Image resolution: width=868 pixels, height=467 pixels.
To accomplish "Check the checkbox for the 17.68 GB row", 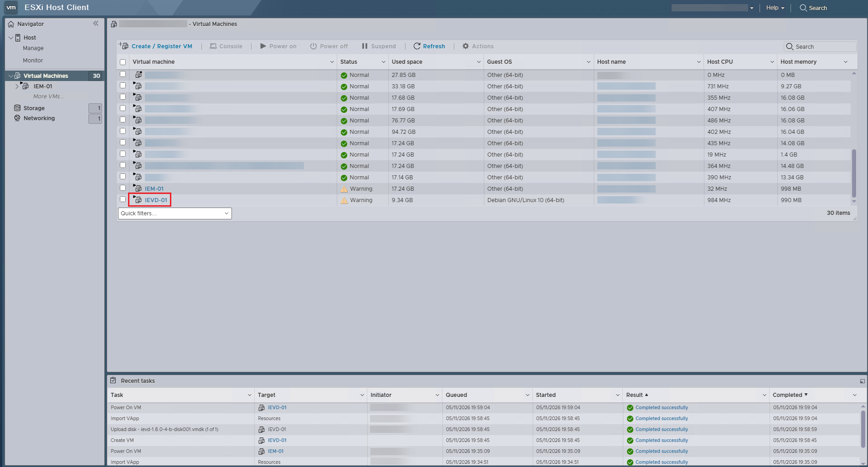I will tap(123, 97).
